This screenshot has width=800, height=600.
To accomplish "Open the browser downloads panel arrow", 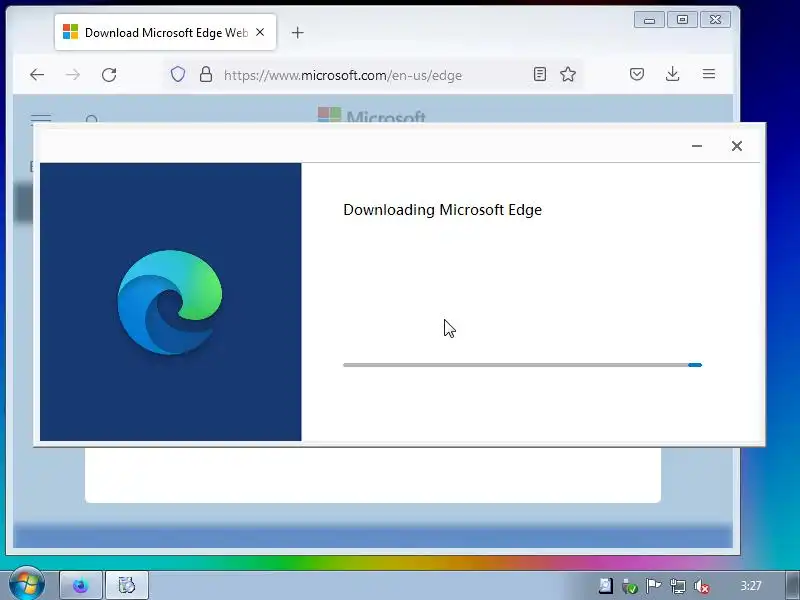I will pyautogui.click(x=672, y=74).
